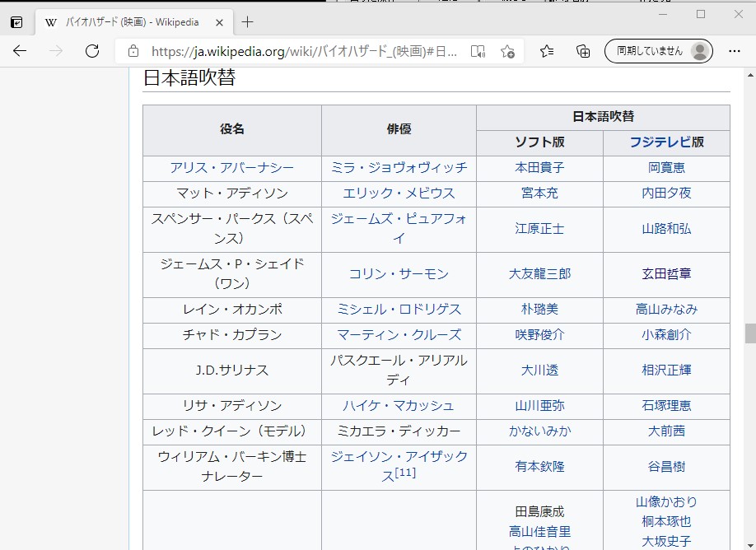The width and height of the screenshot is (756, 550).
Task: Open the Read aloud / immersive reader icon
Action: 478,51
